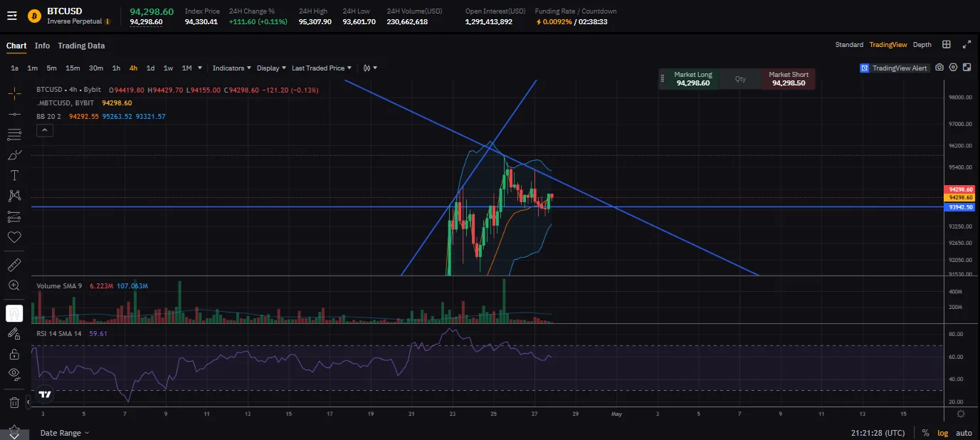Open the Indicators dropdown

232,68
